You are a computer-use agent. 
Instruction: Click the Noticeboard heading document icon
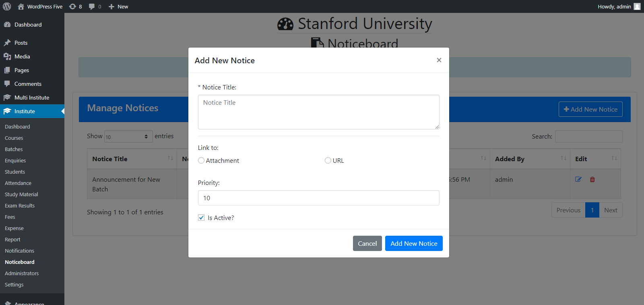(x=318, y=43)
